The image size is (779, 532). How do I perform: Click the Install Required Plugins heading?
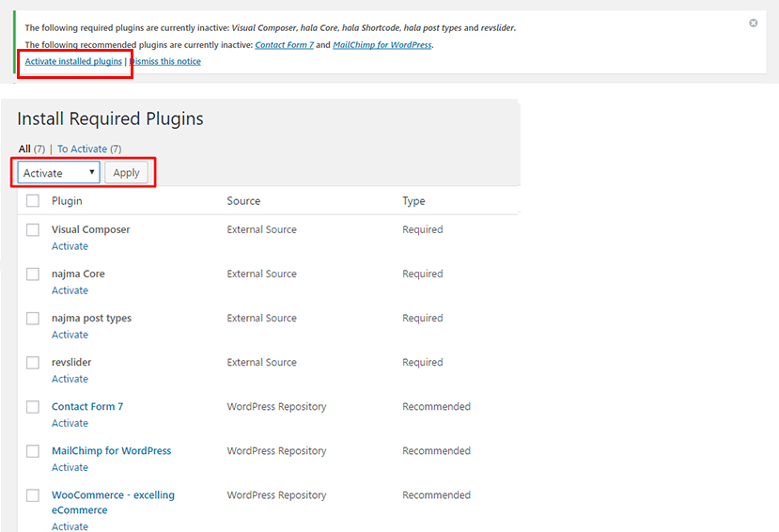[x=110, y=118]
